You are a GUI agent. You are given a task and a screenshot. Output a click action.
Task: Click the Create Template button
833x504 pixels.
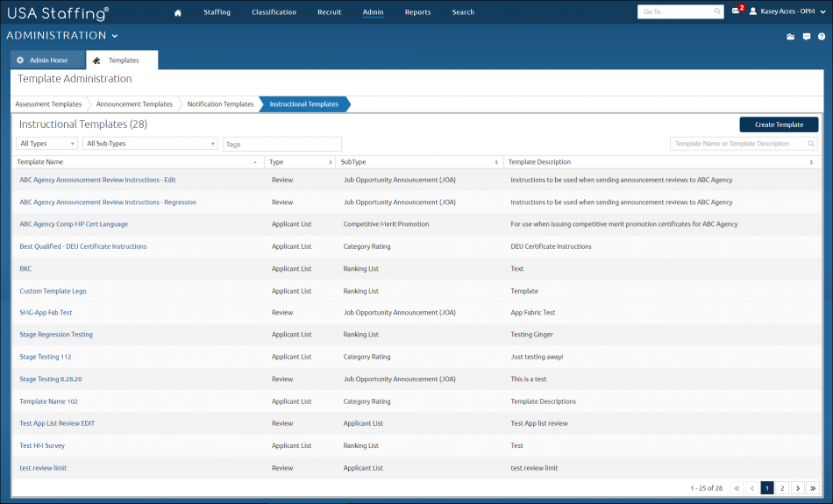click(x=779, y=124)
